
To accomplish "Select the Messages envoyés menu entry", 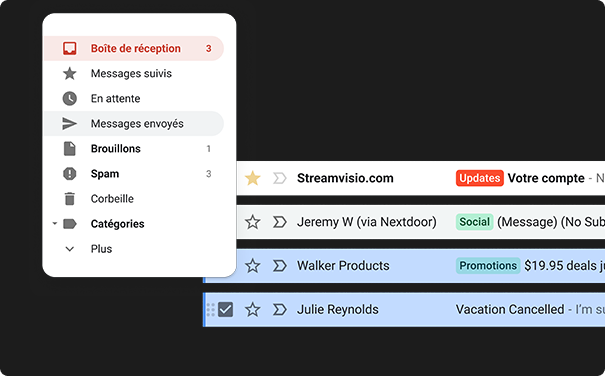I will [x=134, y=124].
